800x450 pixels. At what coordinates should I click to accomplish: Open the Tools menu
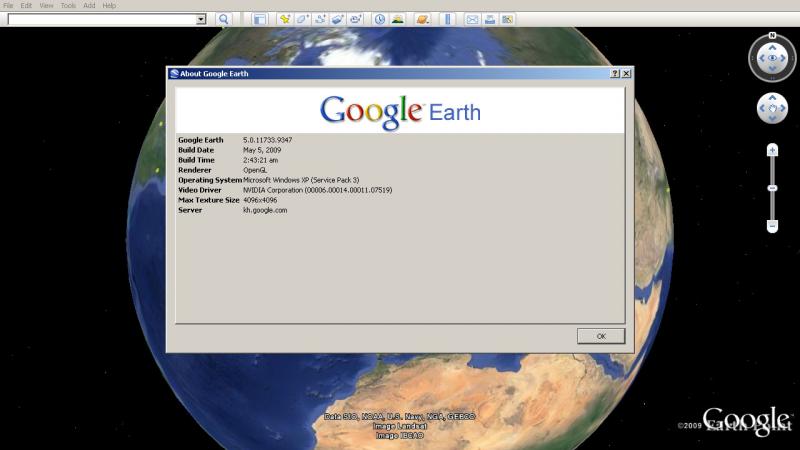(x=68, y=6)
